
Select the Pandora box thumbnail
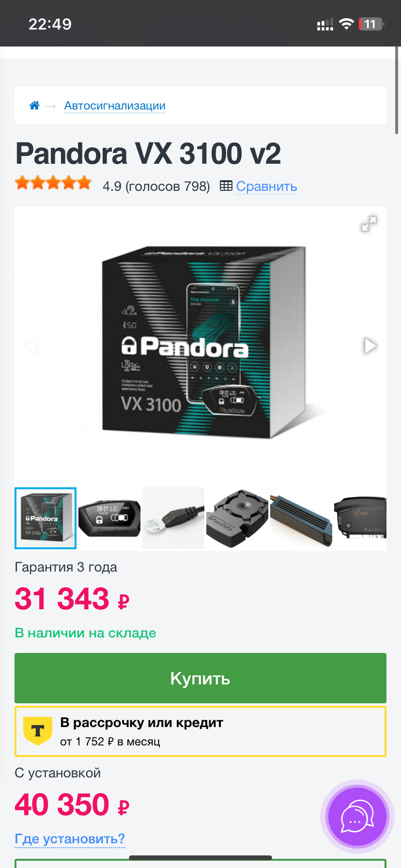46,518
